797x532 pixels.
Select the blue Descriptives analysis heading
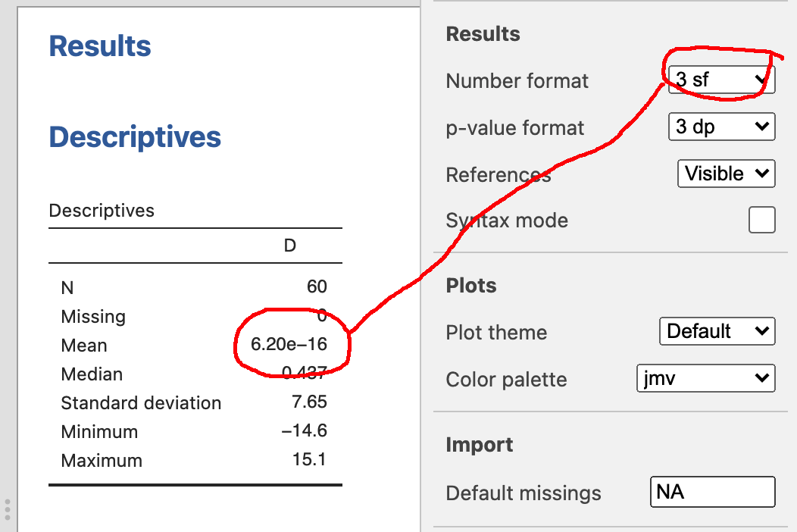[x=135, y=137]
